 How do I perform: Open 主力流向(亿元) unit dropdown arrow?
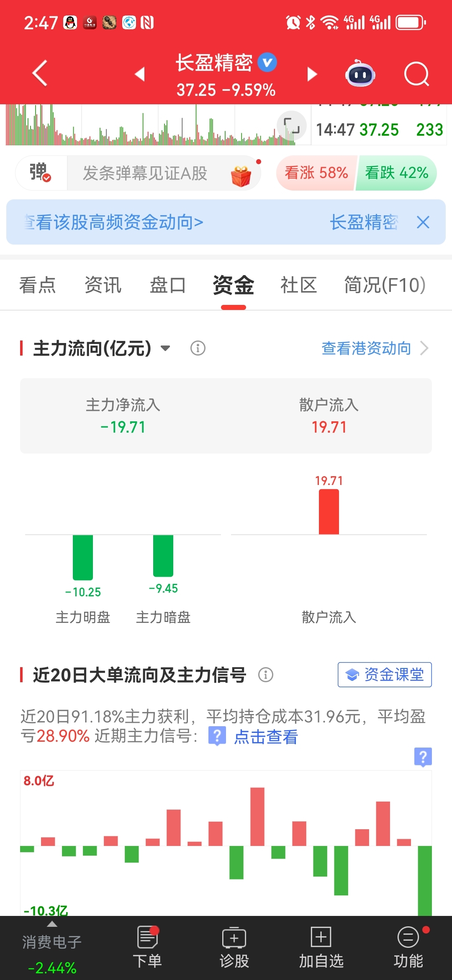point(166,348)
